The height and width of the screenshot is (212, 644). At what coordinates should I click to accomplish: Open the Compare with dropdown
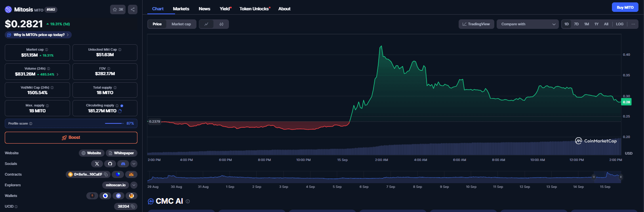tap(528, 24)
